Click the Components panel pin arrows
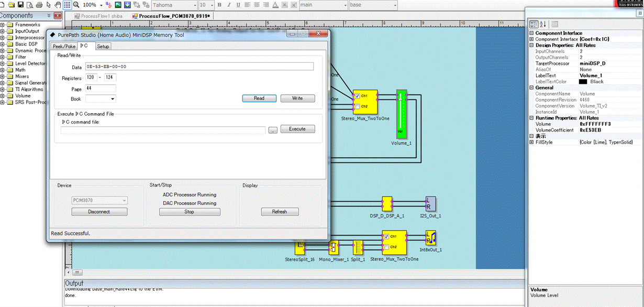644x307 pixels. (x=49, y=16)
